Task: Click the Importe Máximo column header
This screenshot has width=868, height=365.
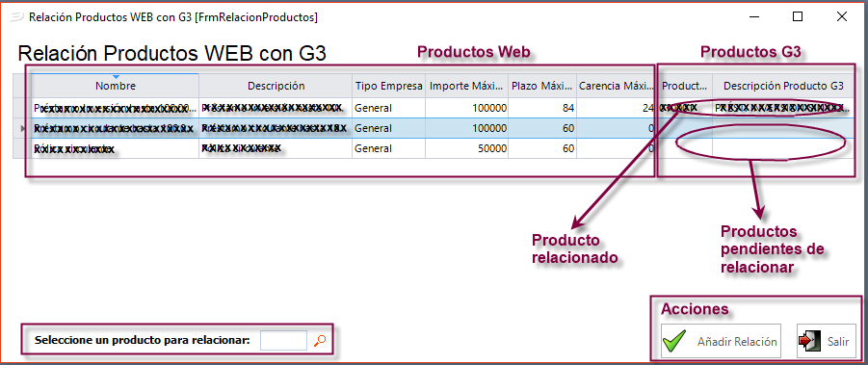Action: pyautogui.click(x=467, y=86)
